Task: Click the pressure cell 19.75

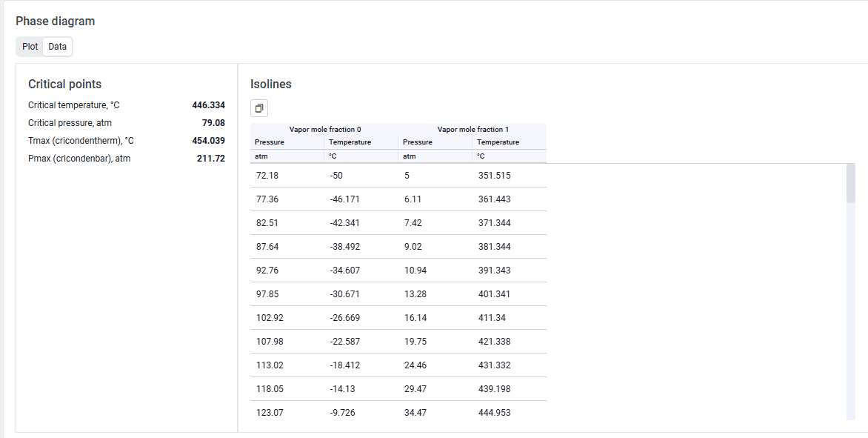Action: [x=435, y=342]
